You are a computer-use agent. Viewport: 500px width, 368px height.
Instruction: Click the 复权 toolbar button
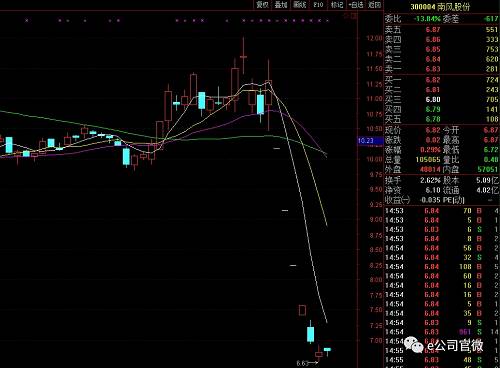(x=262, y=5)
